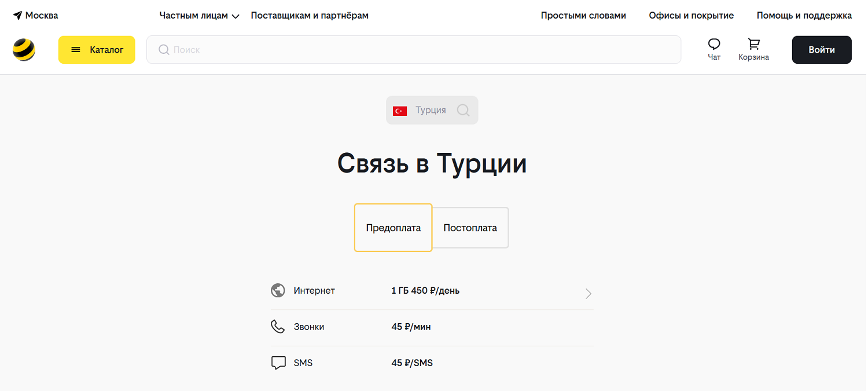Select the Предоплата tab
This screenshot has width=868, height=391.
[393, 228]
